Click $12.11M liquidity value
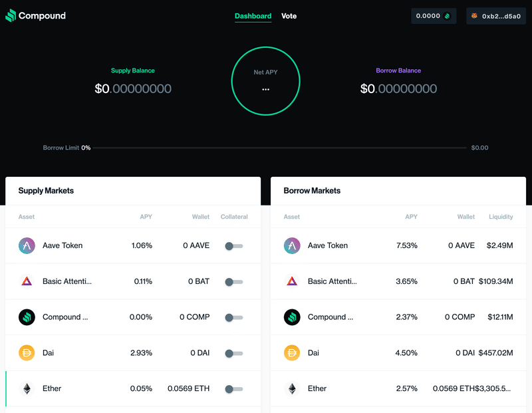The height and width of the screenshot is (413, 532). tap(501, 317)
